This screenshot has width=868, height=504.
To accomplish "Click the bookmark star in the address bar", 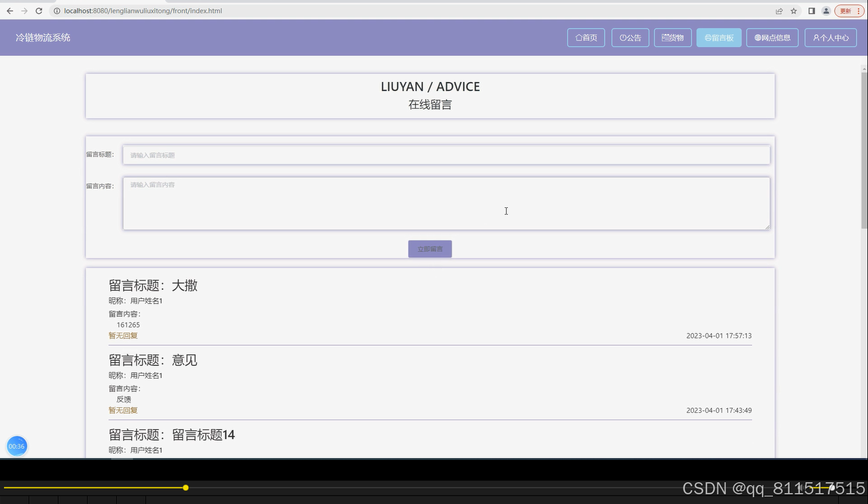I will 794,10.
